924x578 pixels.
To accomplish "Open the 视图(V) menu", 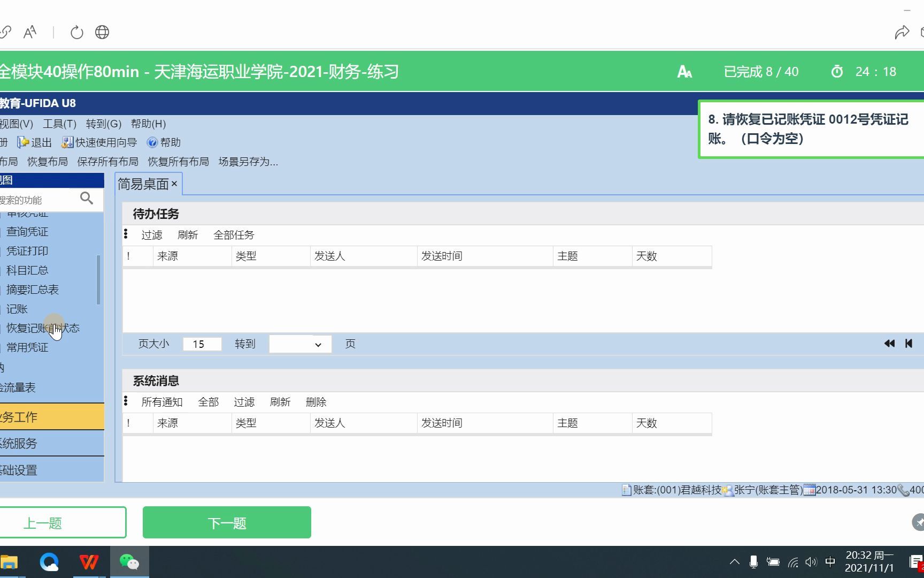I will click(x=16, y=124).
